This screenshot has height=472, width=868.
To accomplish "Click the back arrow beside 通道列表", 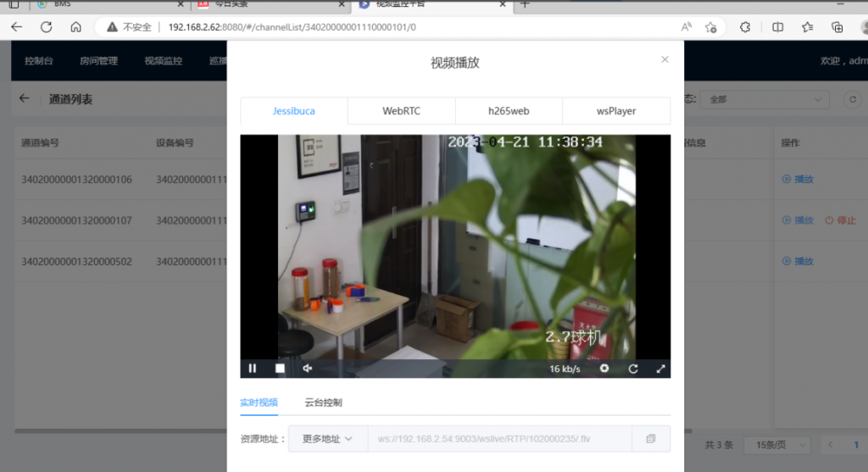I will coord(25,99).
